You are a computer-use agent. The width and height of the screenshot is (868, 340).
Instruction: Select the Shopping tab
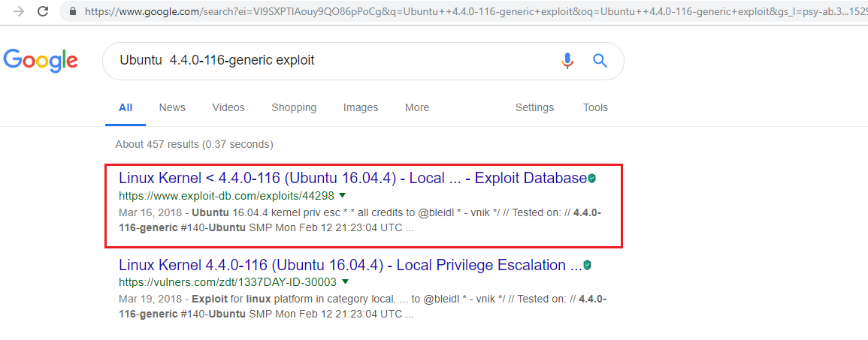294,107
